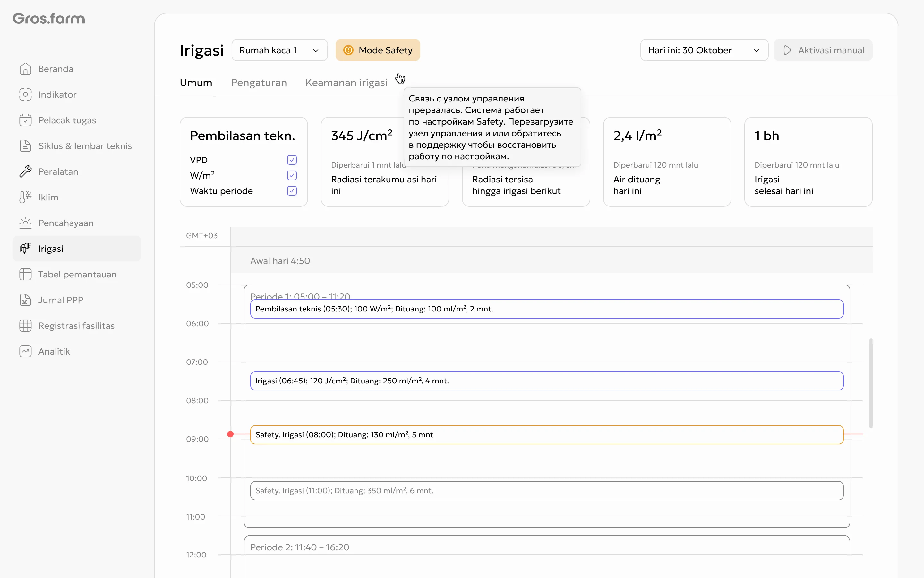Switch to the Pengaturan tab
This screenshot has height=578, width=924.
pyautogui.click(x=259, y=83)
